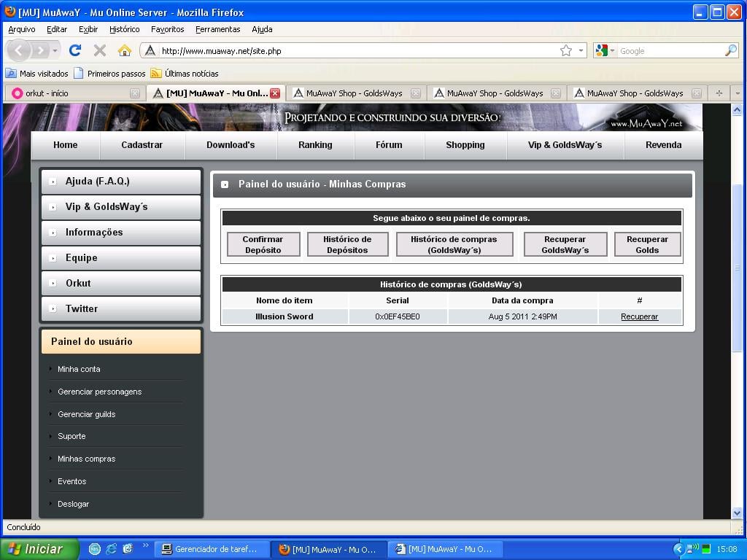
Task: Open the Ferramentas menu
Action: tap(217, 29)
